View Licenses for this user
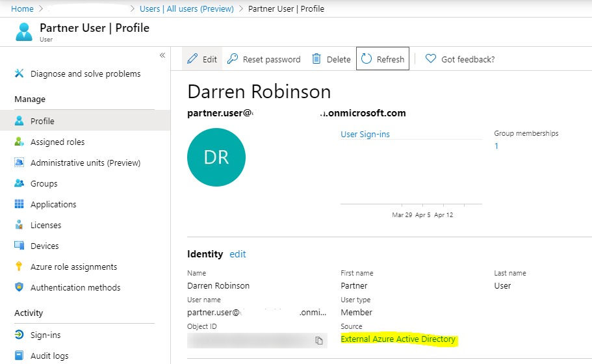This screenshot has width=592, height=364. tap(45, 225)
